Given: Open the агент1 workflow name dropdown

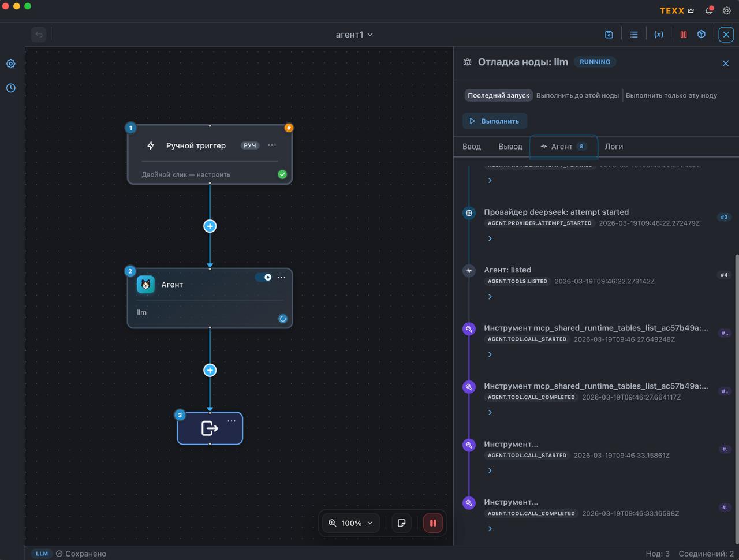Looking at the screenshot, I should pyautogui.click(x=354, y=35).
